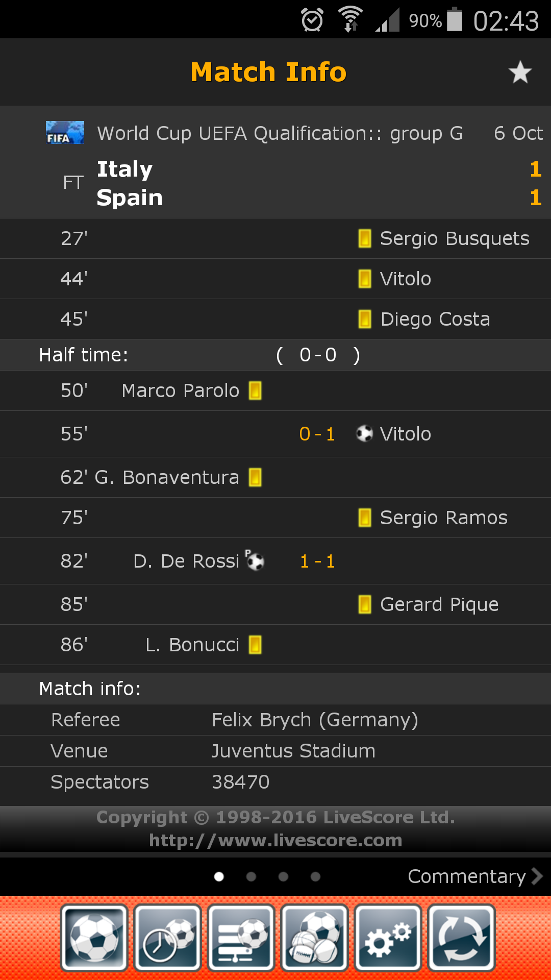Go to the Commentary page
551x980 pixels.
coord(474,876)
